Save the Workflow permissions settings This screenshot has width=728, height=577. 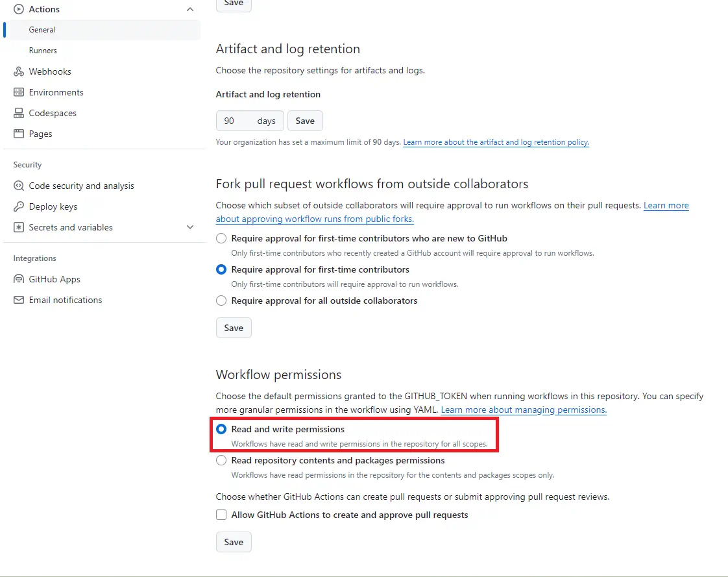pos(233,542)
